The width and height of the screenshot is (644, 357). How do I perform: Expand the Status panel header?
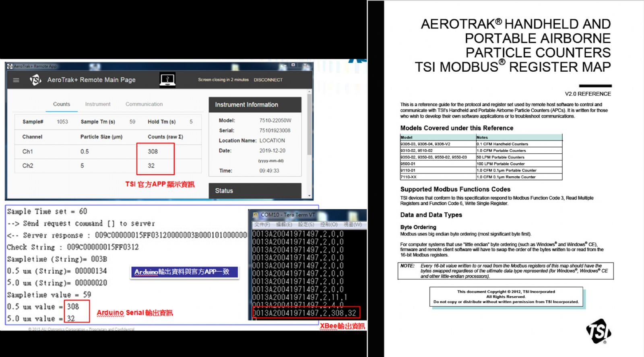(255, 191)
